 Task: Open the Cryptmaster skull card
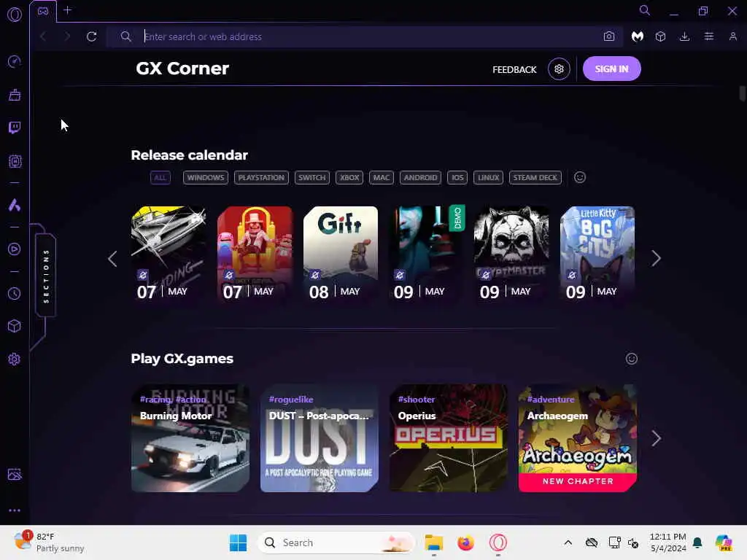(x=511, y=254)
